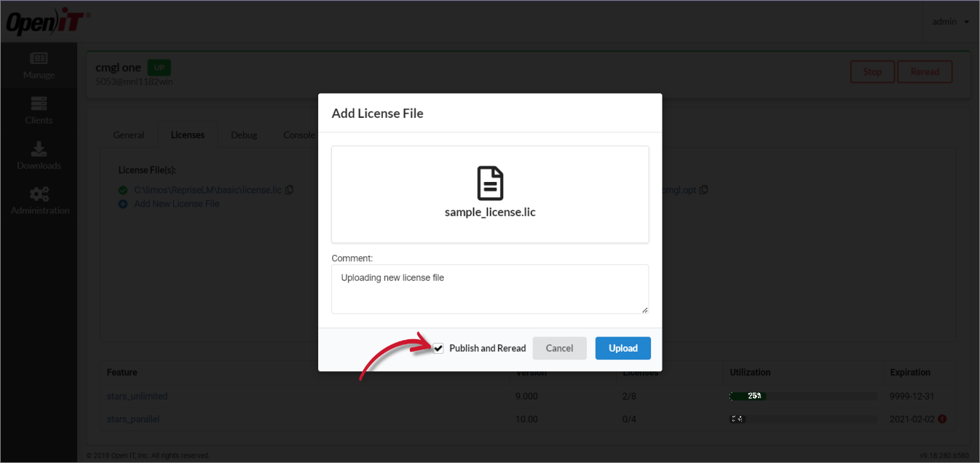Screen dimensions: 980x463
Task: Click the red expiration warning icon
Action: (942, 419)
